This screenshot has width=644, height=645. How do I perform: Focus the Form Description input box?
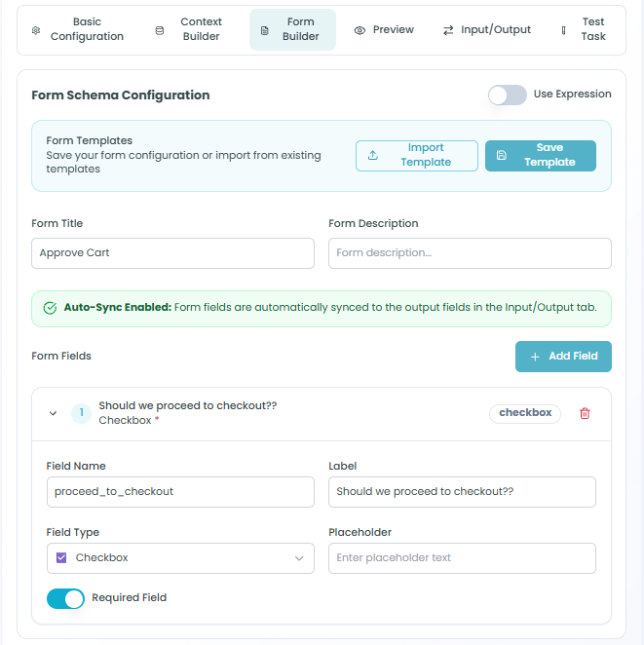pos(470,253)
